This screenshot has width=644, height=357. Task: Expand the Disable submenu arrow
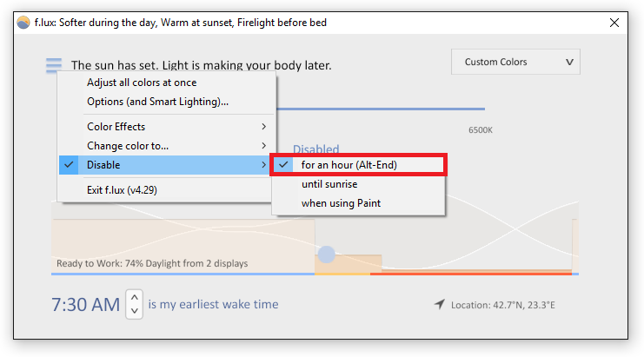(264, 165)
